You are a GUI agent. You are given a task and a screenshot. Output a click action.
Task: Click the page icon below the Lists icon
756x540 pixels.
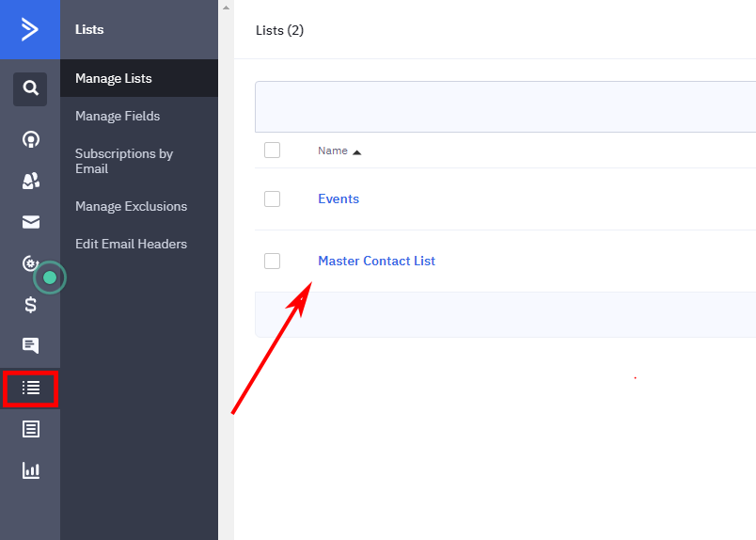pos(30,429)
